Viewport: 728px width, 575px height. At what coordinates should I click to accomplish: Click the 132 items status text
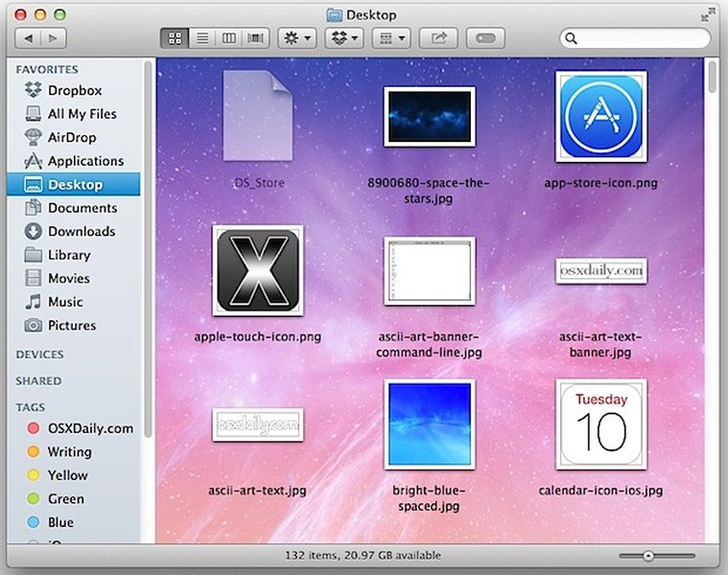(x=363, y=555)
